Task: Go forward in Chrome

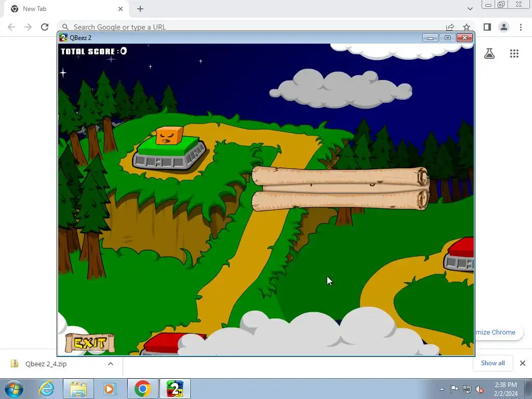Action: 28,27
